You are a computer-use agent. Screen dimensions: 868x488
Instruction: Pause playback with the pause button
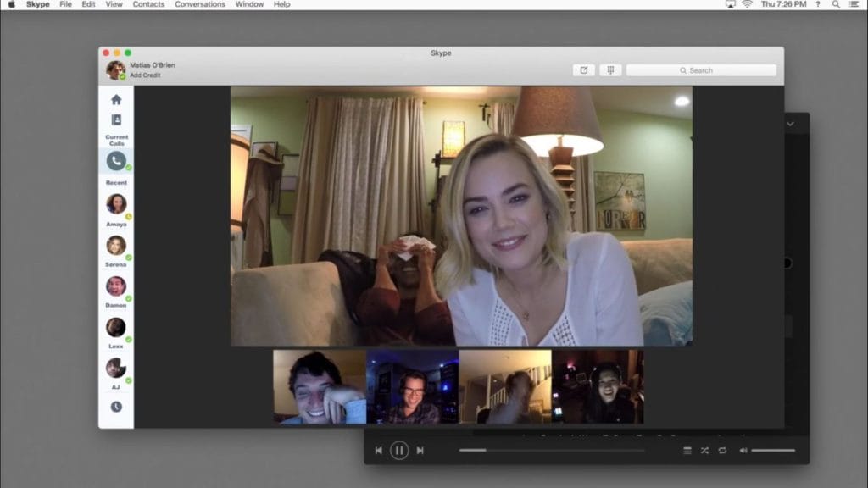click(398, 451)
